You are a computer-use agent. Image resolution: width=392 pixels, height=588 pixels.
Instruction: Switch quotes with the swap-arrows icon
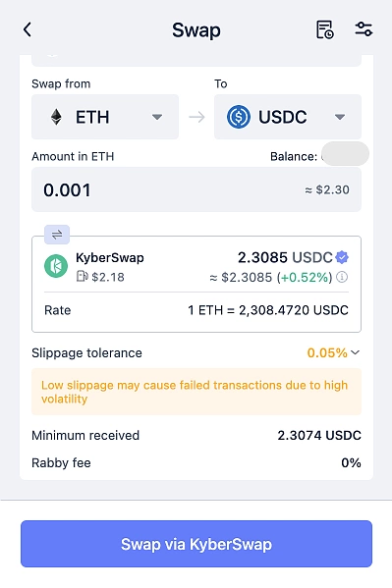click(57, 235)
